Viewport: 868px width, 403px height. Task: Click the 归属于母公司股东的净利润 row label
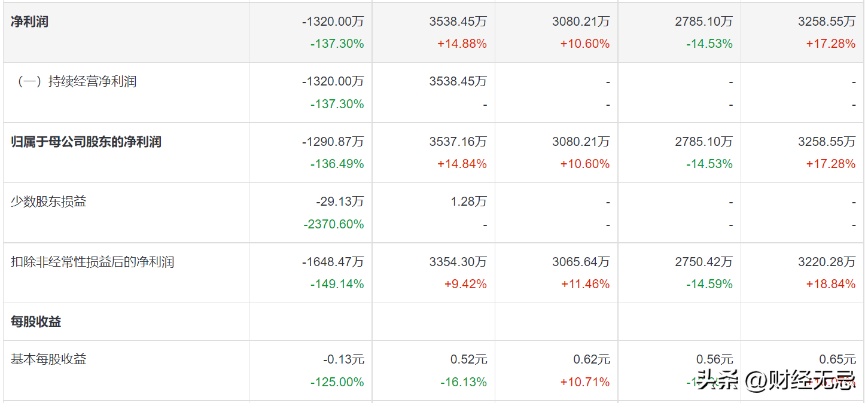pos(86,142)
